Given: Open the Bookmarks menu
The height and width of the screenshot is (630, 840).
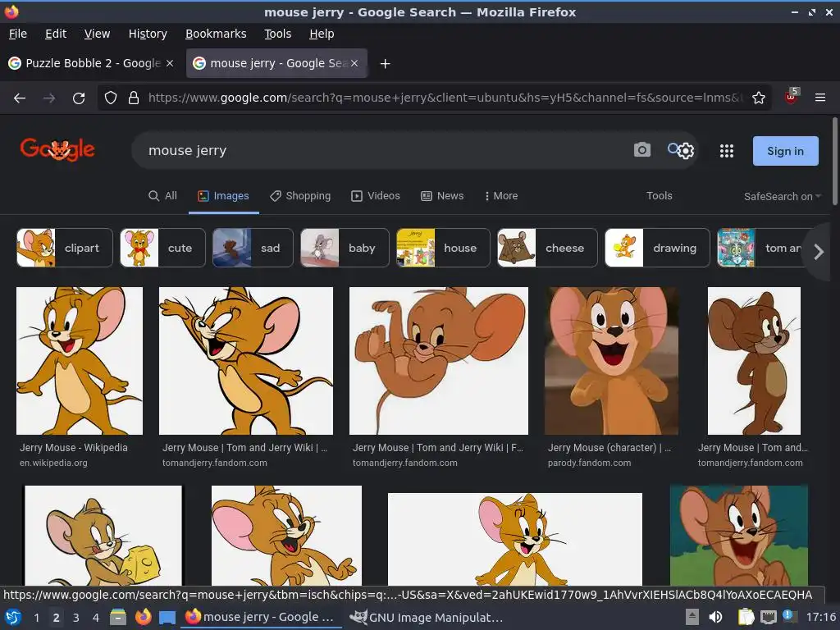Looking at the screenshot, I should pyautogui.click(x=216, y=34).
